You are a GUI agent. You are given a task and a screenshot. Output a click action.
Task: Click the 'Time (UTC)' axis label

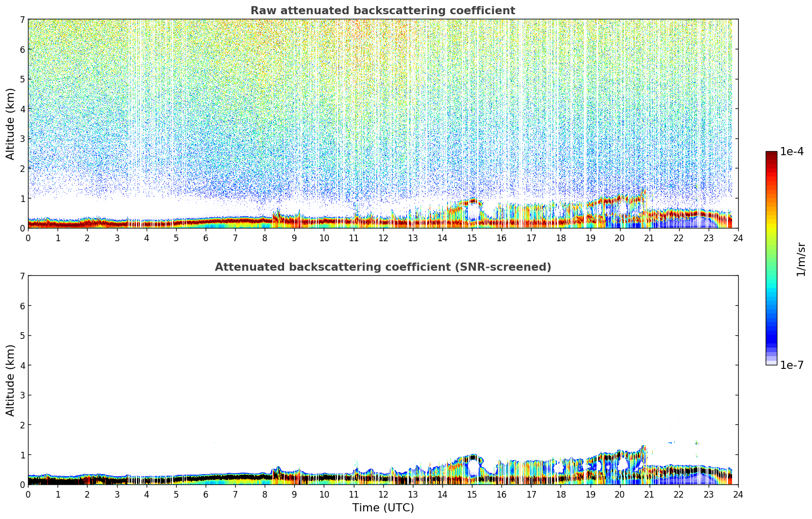[383, 508]
